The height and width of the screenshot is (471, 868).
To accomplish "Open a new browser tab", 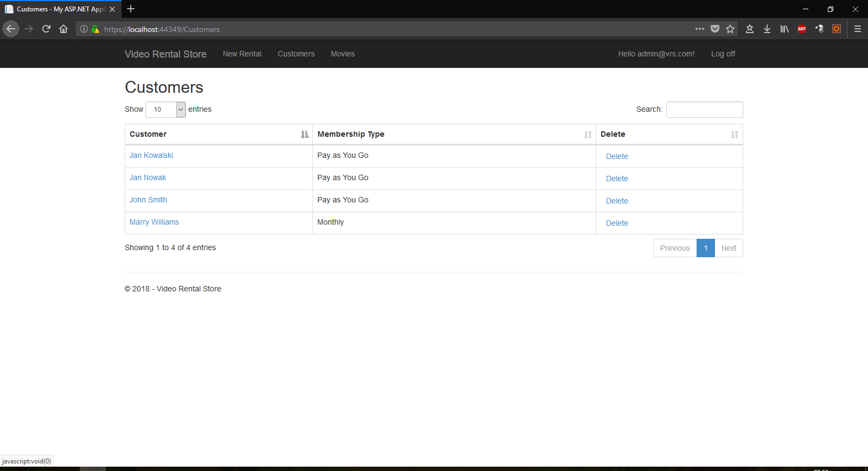I will [x=131, y=9].
